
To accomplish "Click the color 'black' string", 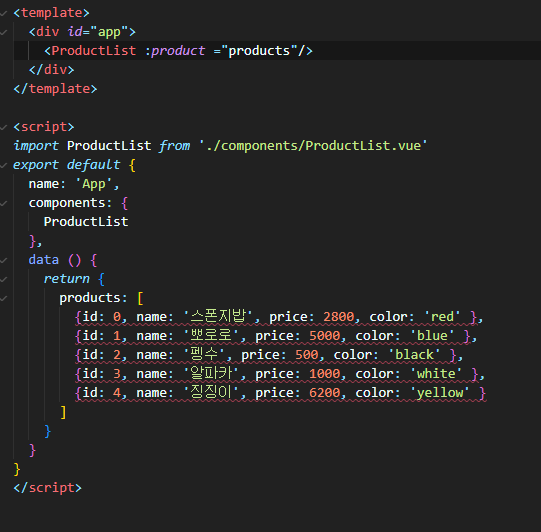I will tap(414, 354).
